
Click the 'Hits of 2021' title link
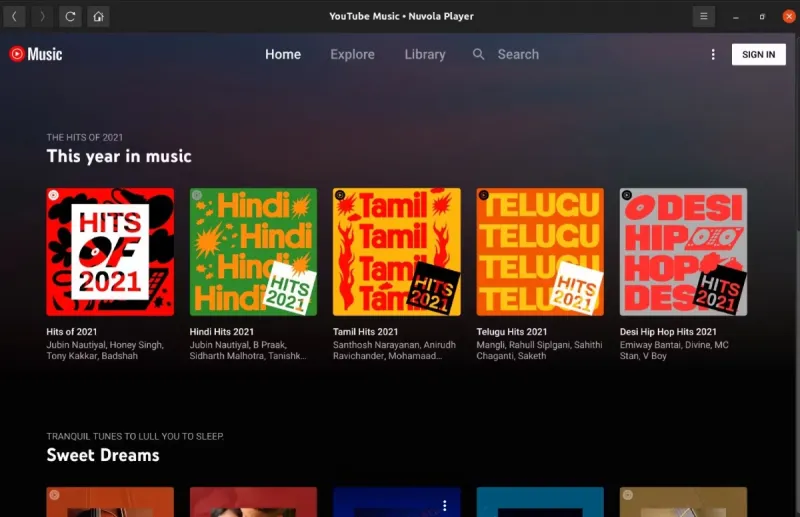[71, 332]
